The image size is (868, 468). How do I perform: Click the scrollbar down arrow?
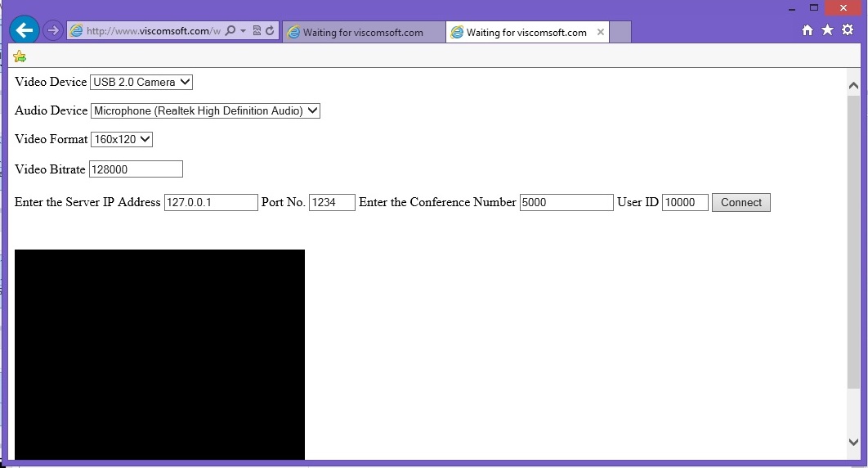[854, 442]
